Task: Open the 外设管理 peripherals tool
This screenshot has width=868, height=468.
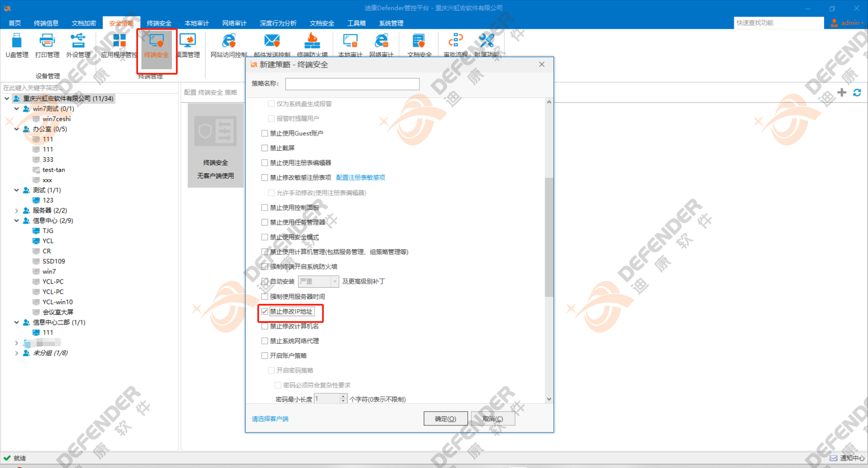Action: pos(78,46)
